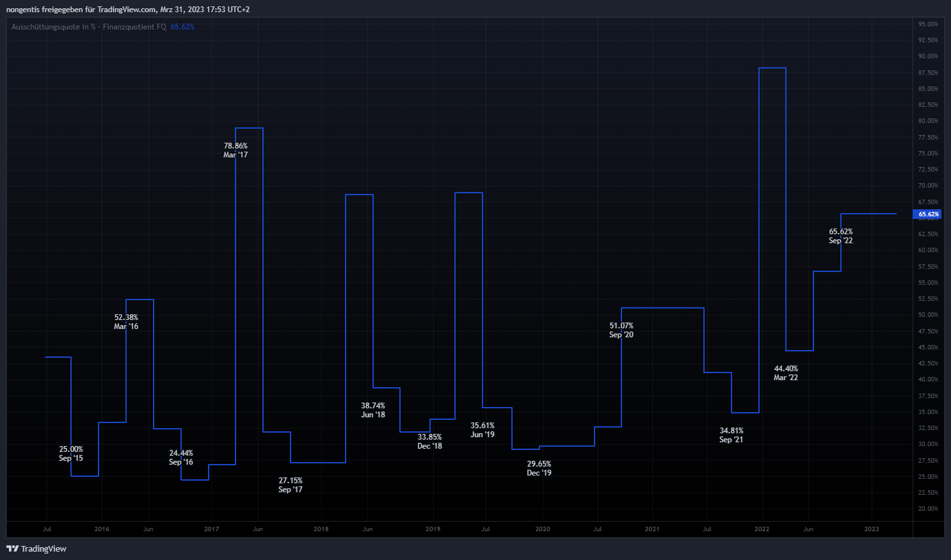951x560 pixels.
Task: Pick the 27.15% Sep '17 data label
Action: click(291, 485)
